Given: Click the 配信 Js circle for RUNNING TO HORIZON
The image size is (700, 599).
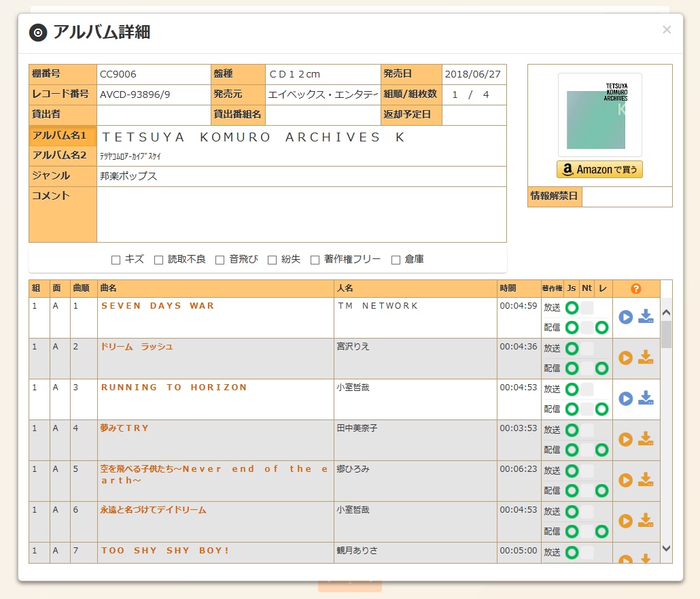Looking at the screenshot, I should point(572,409).
